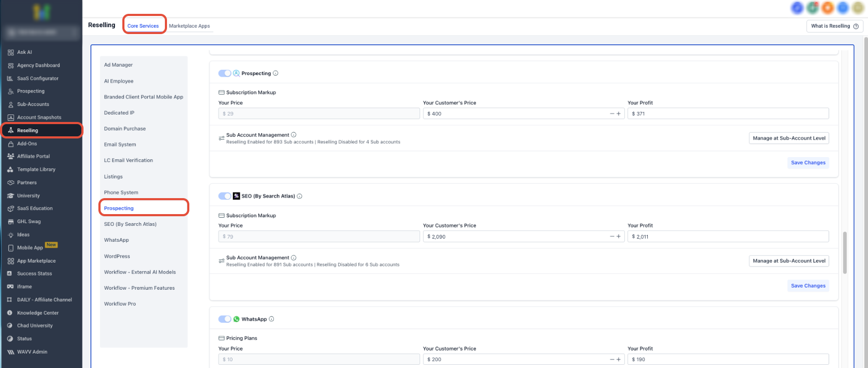Select Phone System in services list
Image resolution: width=868 pixels, height=368 pixels.
[121, 193]
